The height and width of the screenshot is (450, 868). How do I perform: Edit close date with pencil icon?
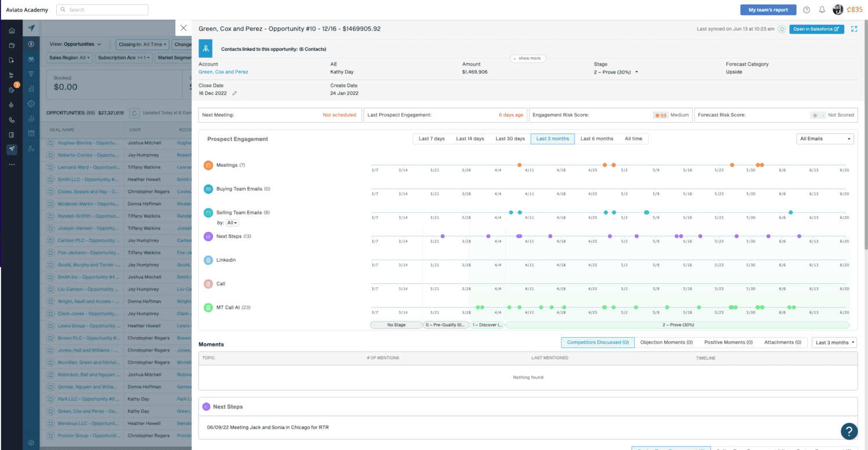click(234, 93)
